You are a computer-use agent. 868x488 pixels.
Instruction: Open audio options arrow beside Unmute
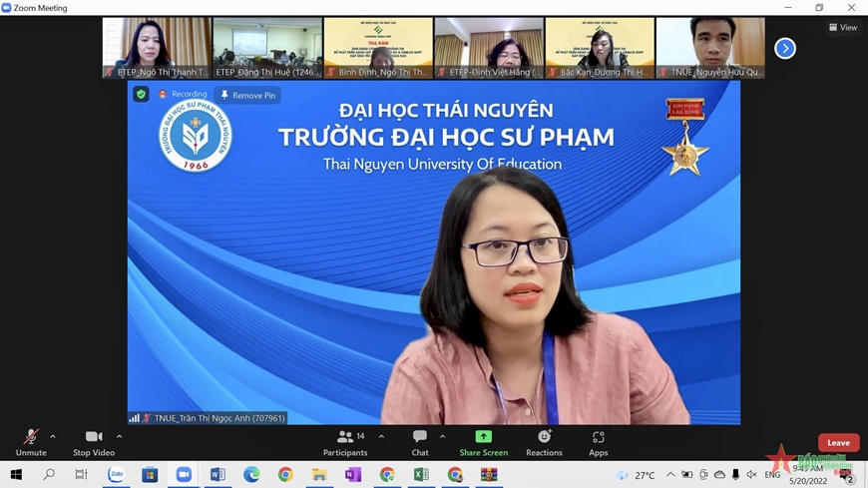coord(53,436)
